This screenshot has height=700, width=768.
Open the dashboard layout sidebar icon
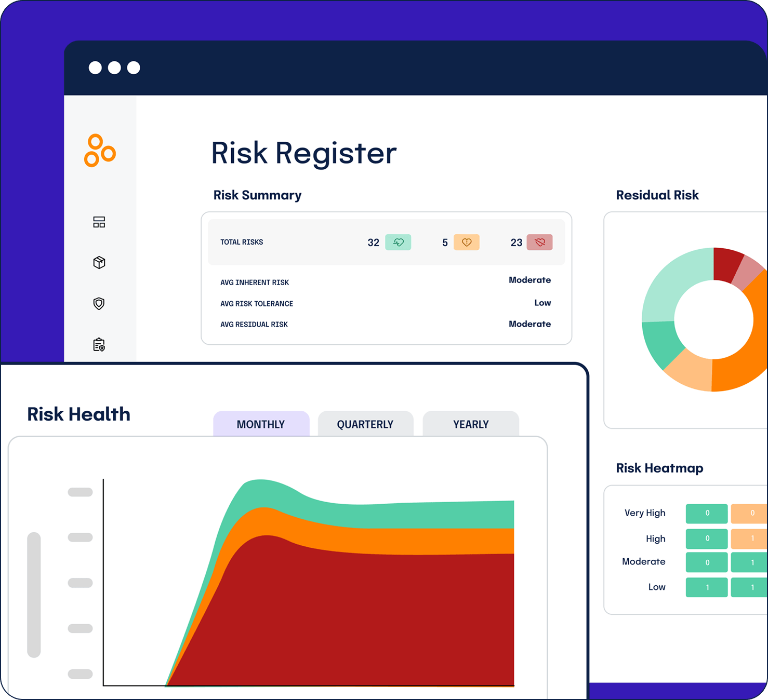coord(99,222)
